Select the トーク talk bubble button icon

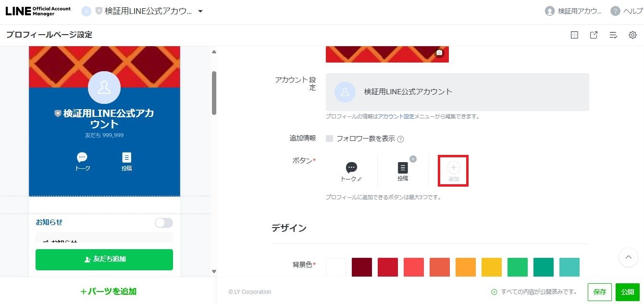351,168
